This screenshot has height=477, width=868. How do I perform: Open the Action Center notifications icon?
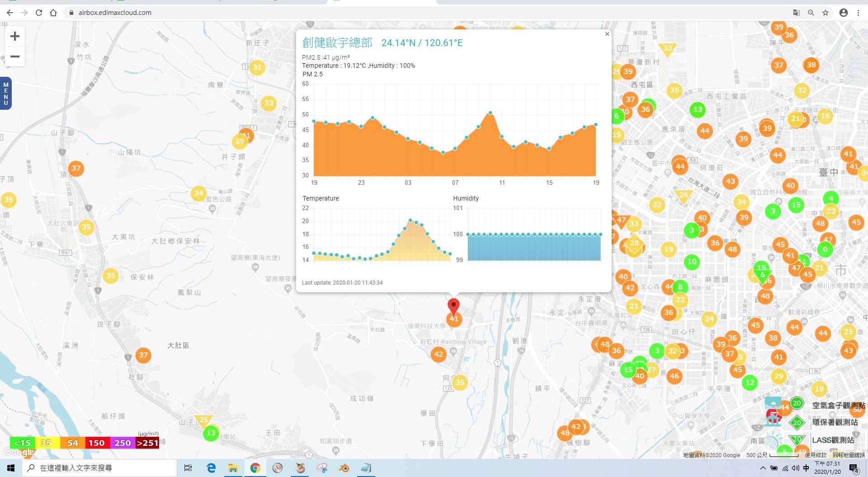coord(854,468)
